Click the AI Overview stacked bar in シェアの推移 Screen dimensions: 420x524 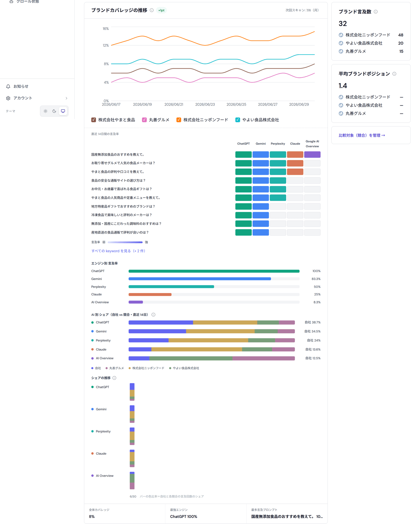[x=132, y=481]
